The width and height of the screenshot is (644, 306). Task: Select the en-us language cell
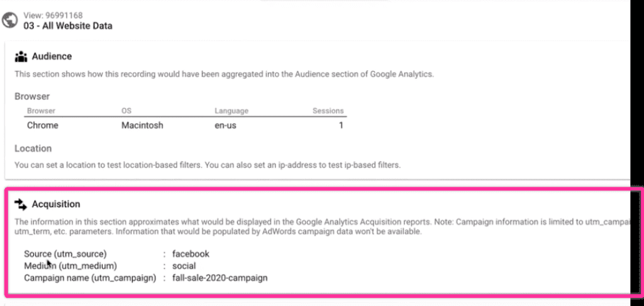pyautogui.click(x=226, y=126)
